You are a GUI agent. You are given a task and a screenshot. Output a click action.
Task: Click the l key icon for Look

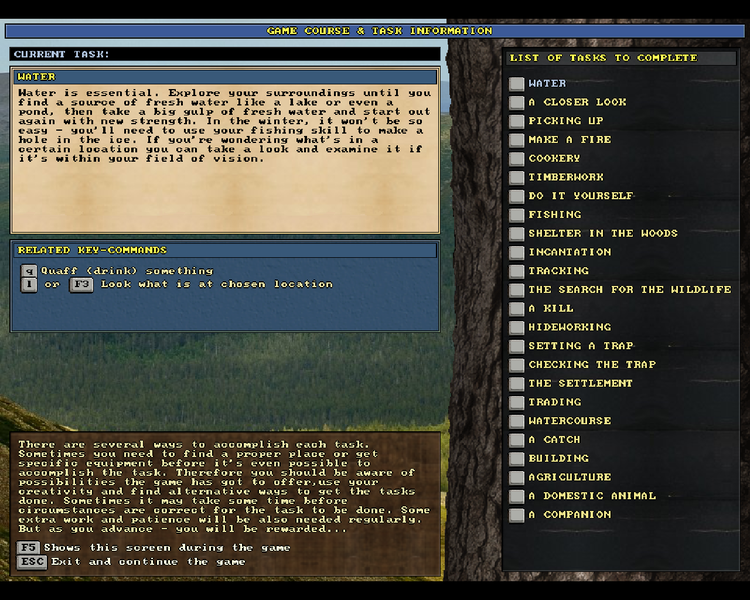click(x=29, y=285)
